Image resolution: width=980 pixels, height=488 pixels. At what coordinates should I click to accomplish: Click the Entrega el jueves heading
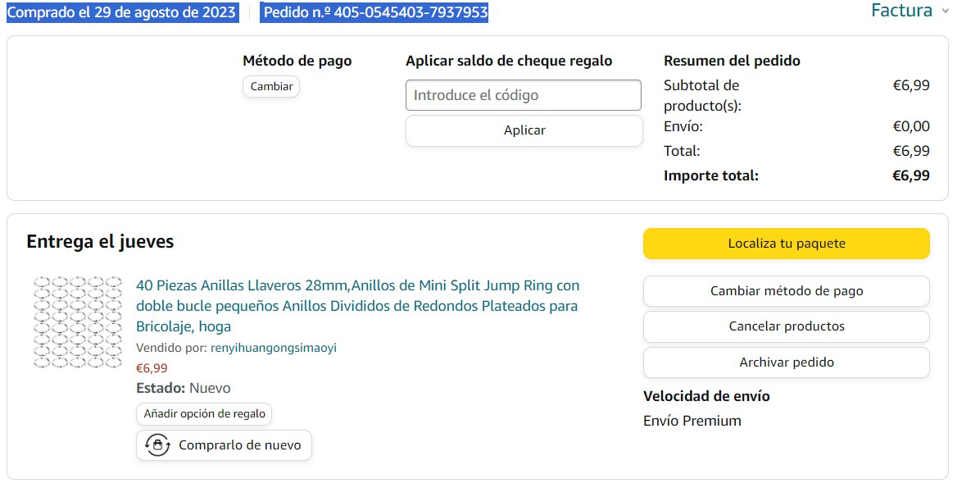point(100,241)
